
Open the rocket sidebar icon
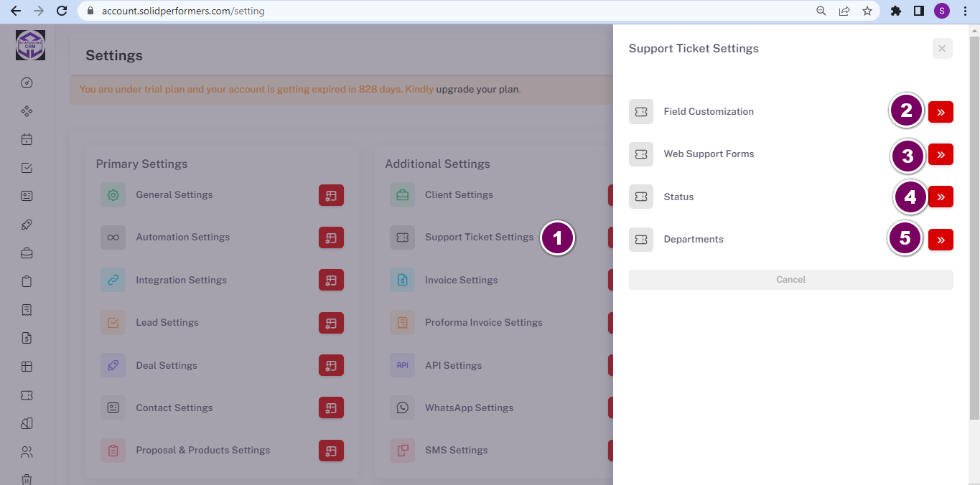[27, 225]
